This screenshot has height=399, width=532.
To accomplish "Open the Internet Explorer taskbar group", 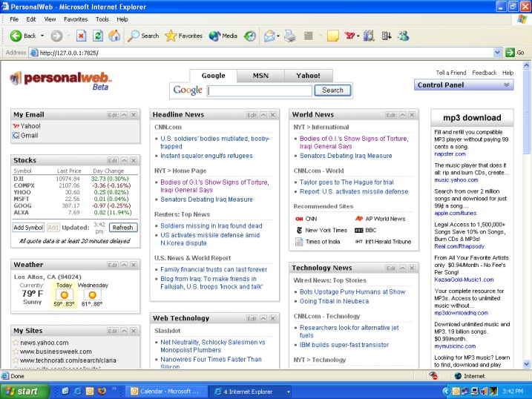I will point(250,392).
